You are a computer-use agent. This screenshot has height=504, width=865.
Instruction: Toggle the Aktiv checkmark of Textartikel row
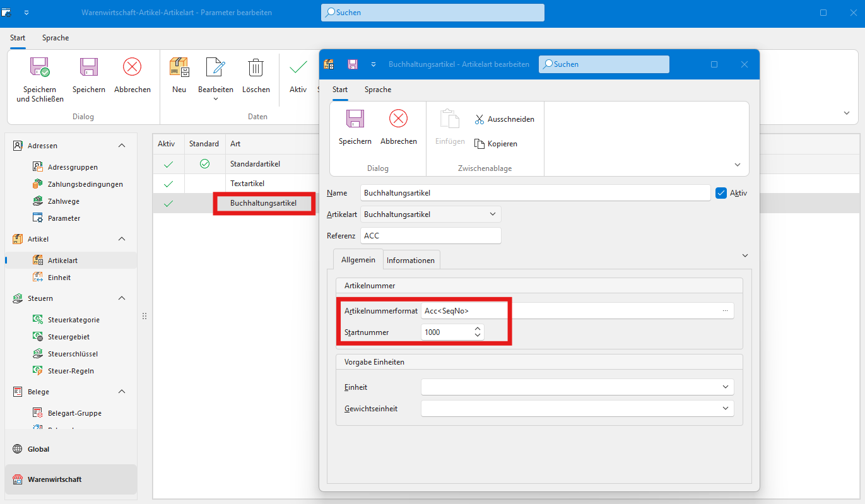coord(168,184)
